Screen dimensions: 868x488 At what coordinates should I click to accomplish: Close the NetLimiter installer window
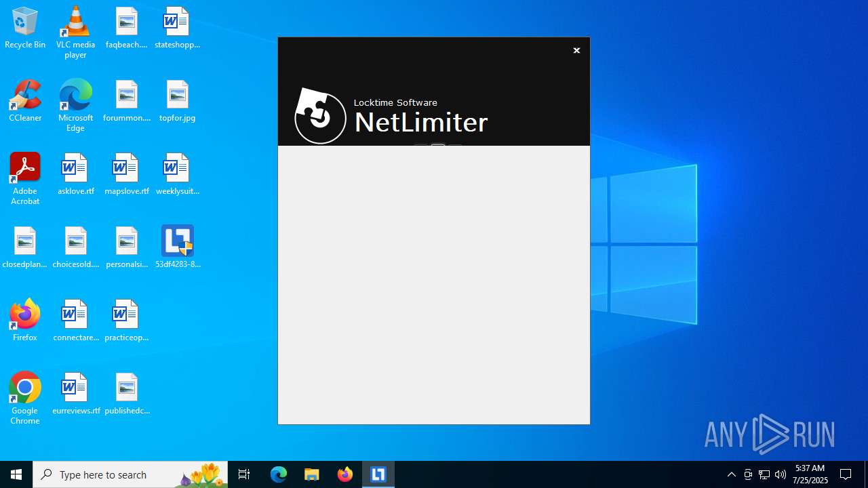tap(576, 51)
